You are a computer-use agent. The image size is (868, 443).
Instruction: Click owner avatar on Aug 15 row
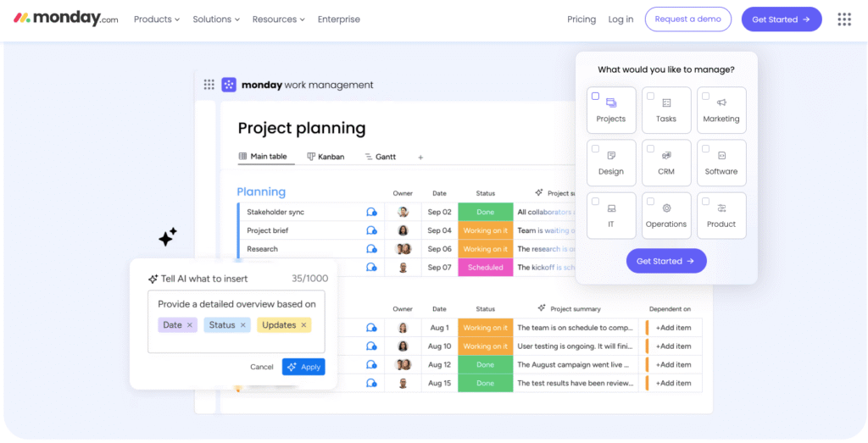click(x=403, y=383)
